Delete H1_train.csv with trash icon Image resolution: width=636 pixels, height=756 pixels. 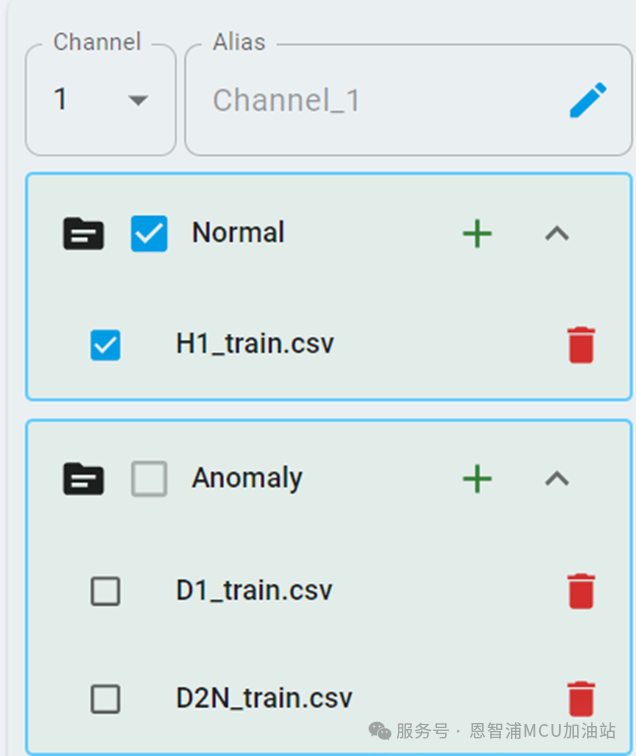(x=581, y=345)
